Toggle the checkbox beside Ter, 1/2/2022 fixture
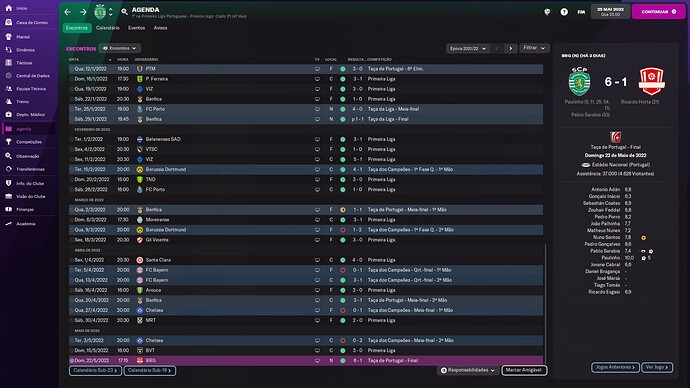 coord(71,139)
